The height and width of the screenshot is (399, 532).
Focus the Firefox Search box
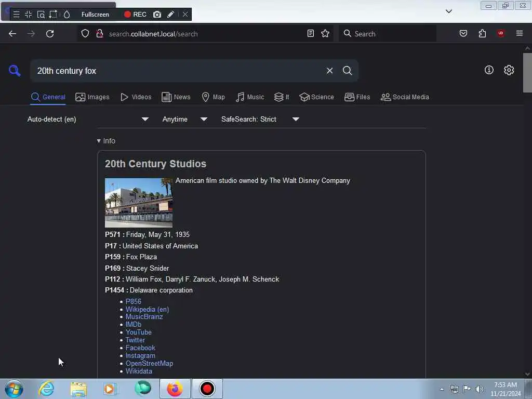pyautogui.click(x=387, y=34)
